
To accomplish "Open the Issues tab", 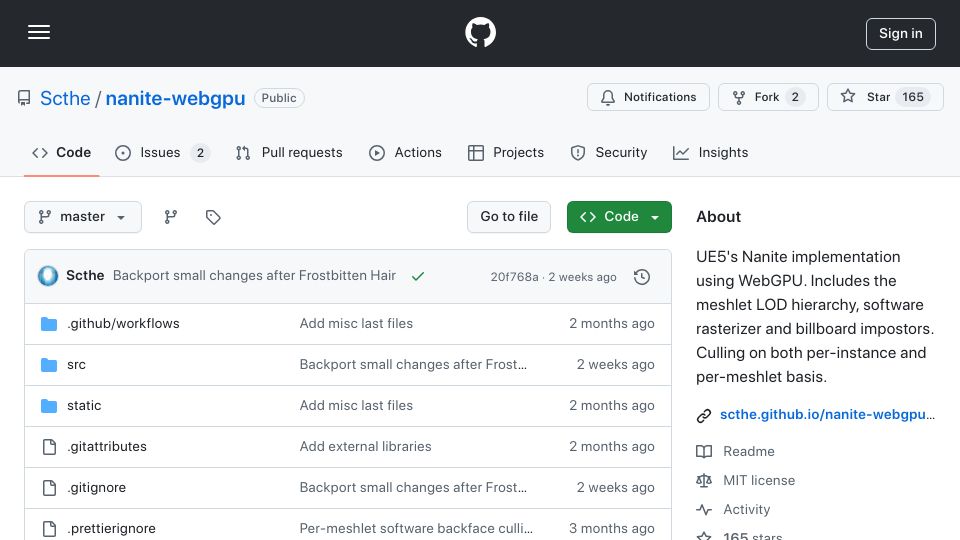I will tap(162, 152).
